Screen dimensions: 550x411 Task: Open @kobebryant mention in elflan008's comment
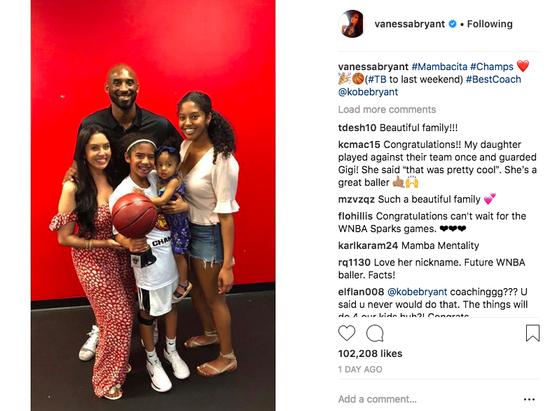(x=417, y=292)
